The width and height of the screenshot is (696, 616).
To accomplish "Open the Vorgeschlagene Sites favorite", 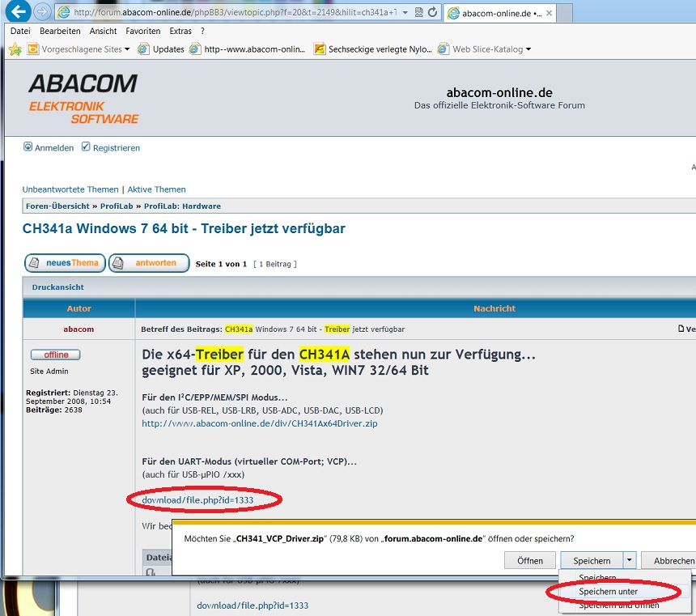I will coord(79,49).
